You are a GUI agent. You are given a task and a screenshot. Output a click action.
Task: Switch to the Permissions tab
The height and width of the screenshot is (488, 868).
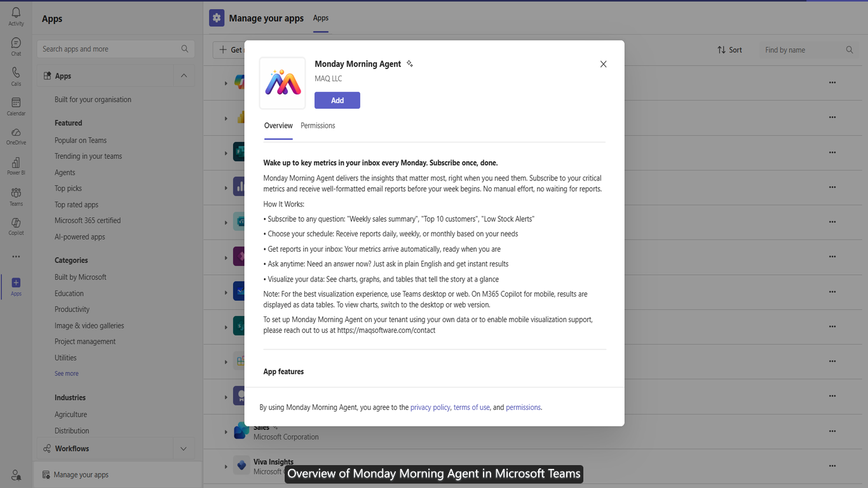pos(318,126)
